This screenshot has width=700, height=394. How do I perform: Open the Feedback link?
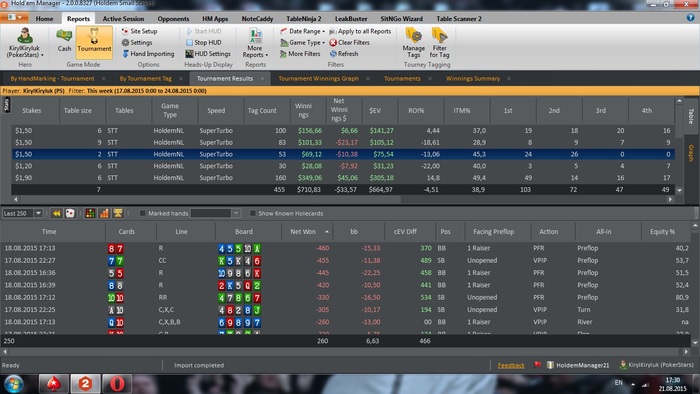[x=511, y=365]
